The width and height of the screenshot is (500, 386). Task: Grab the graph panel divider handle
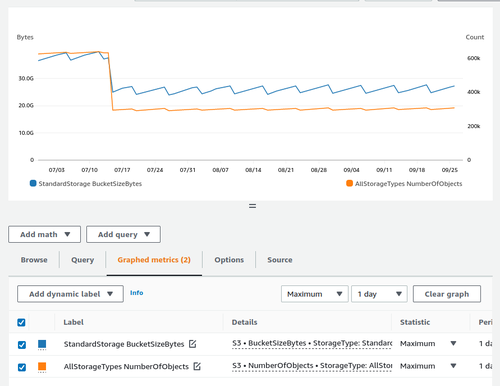tap(253, 206)
